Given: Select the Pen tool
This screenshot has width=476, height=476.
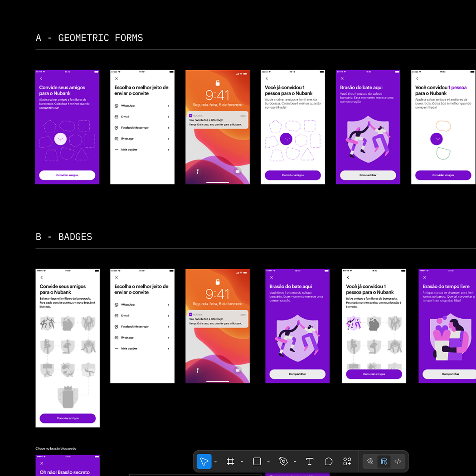Looking at the screenshot, I should [282, 461].
